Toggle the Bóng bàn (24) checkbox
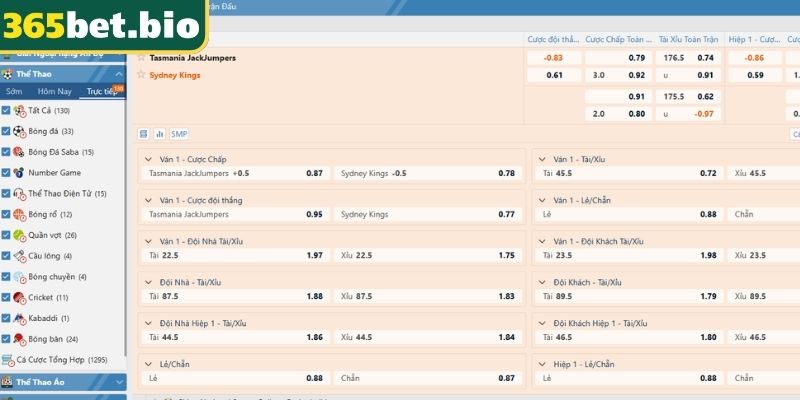 coord(6,339)
